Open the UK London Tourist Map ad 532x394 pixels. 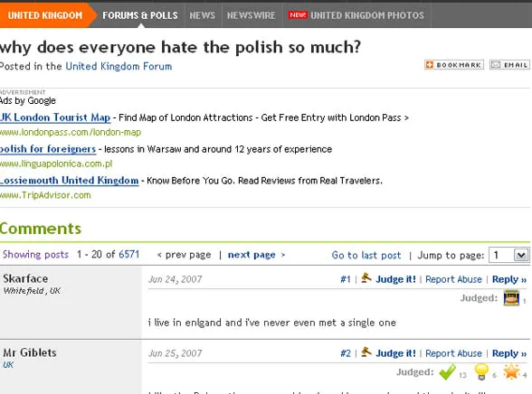pos(55,117)
